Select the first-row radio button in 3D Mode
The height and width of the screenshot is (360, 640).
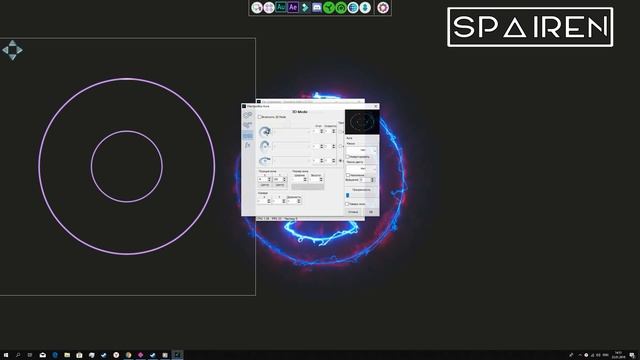click(x=340, y=132)
